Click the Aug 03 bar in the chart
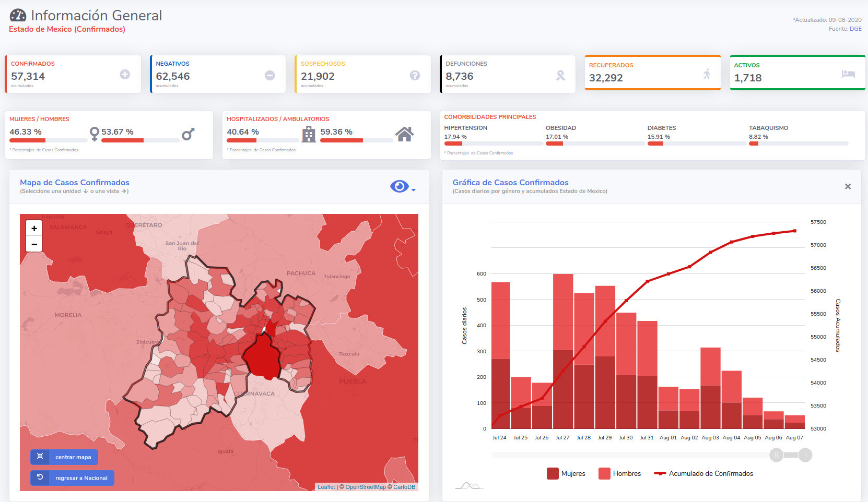868x502 pixels. pyautogui.click(x=710, y=388)
